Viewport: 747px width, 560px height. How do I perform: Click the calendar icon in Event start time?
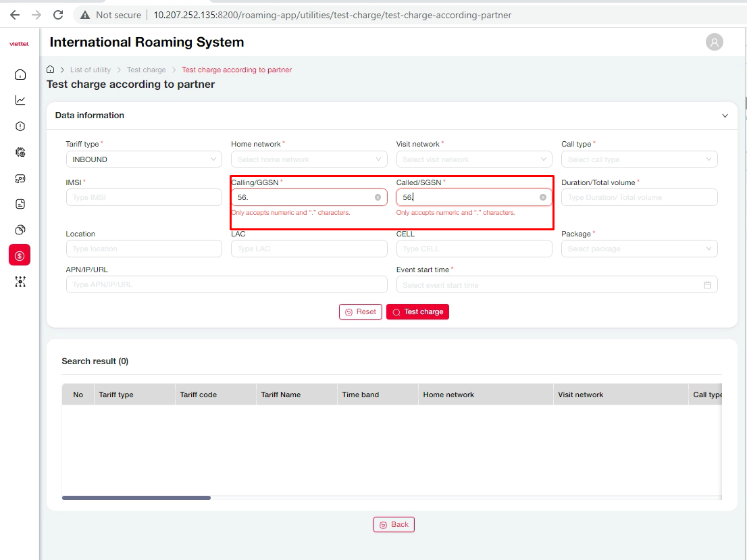pyautogui.click(x=707, y=285)
